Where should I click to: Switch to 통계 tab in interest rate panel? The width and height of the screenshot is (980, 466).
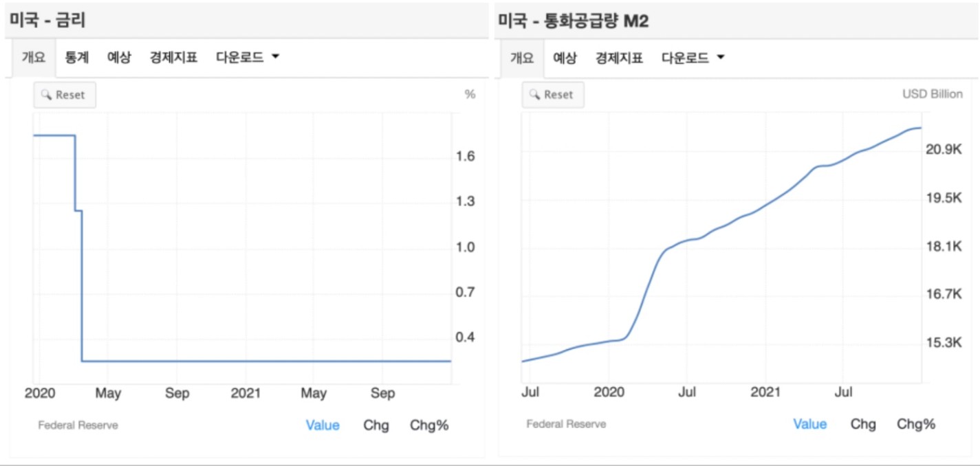[77, 58]
